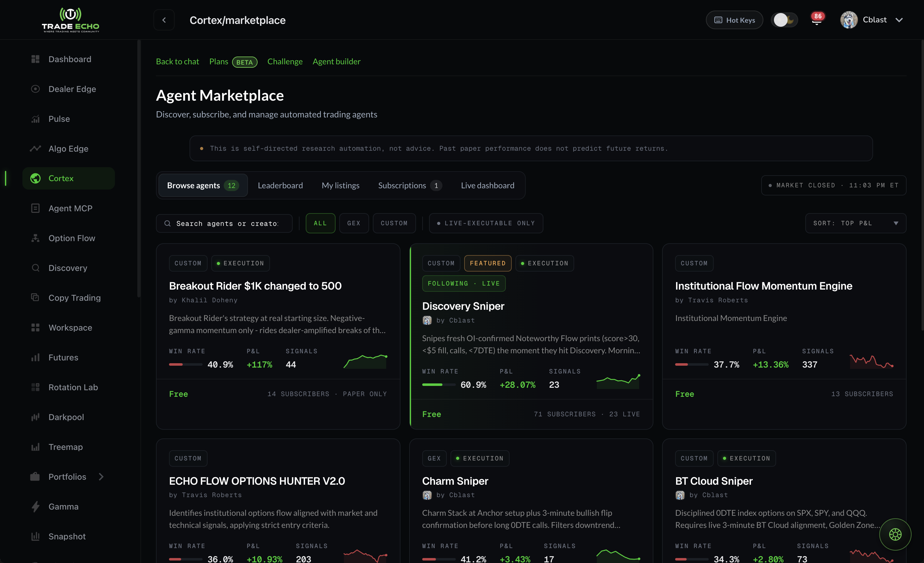924x563 pixels.
Task: Open the Gamma lightning icon
Action: point(35,507)
